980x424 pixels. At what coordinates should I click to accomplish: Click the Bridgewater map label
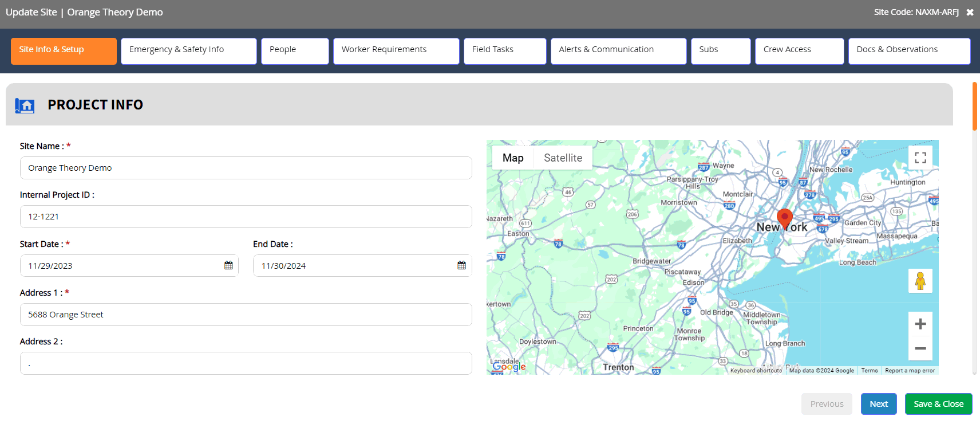pos(652,261)
